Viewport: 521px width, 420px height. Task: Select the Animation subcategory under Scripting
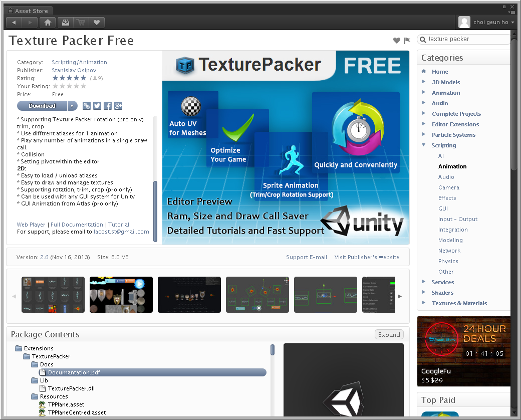tap(452, 166)
